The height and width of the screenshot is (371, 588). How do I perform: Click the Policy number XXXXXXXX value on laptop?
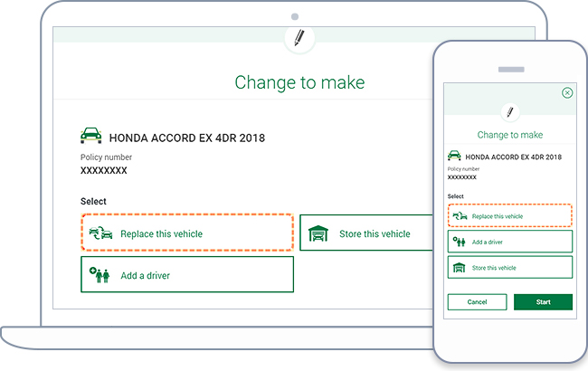click(x=103, y=171)
